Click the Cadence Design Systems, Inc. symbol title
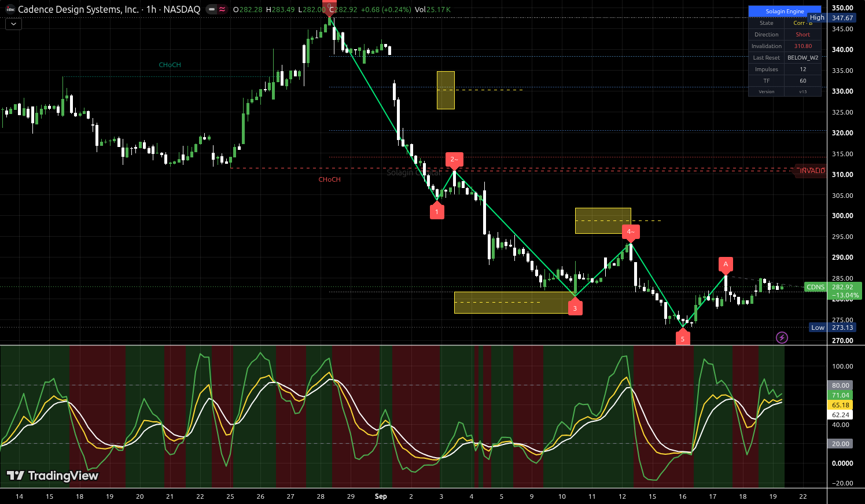Viewport: 865px width, 504px height. click(x=79, y=9)
